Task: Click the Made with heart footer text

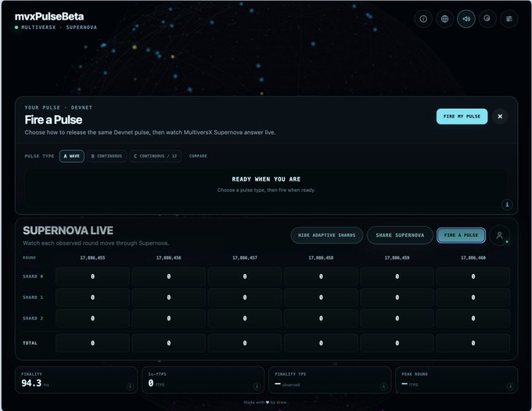Action: [266, 402]
